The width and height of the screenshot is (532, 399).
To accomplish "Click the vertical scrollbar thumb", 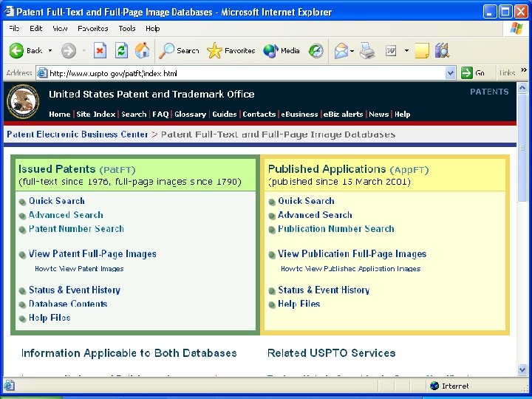I will [x=522, y=149].
